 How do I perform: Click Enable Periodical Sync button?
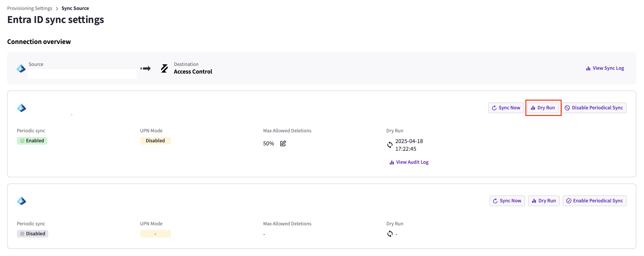[x=594, y=201]
